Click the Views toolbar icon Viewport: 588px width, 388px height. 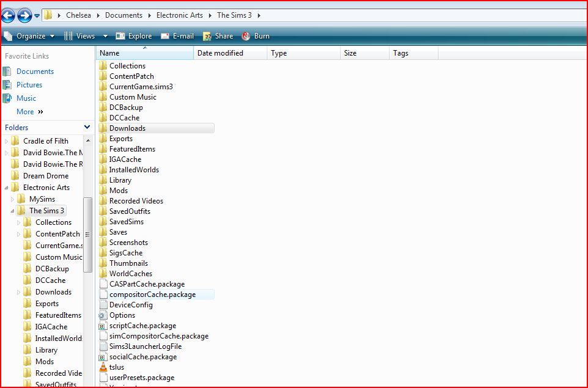[68, 36]
